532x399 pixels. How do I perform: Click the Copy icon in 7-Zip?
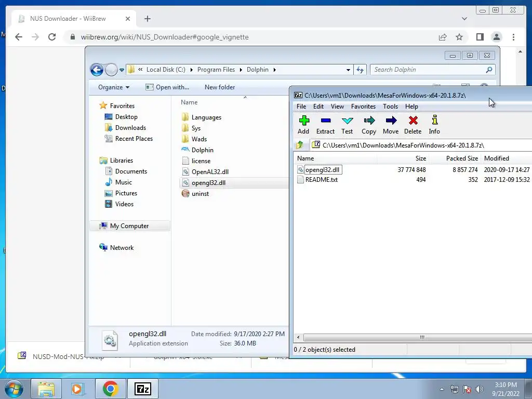pos(369,125)
